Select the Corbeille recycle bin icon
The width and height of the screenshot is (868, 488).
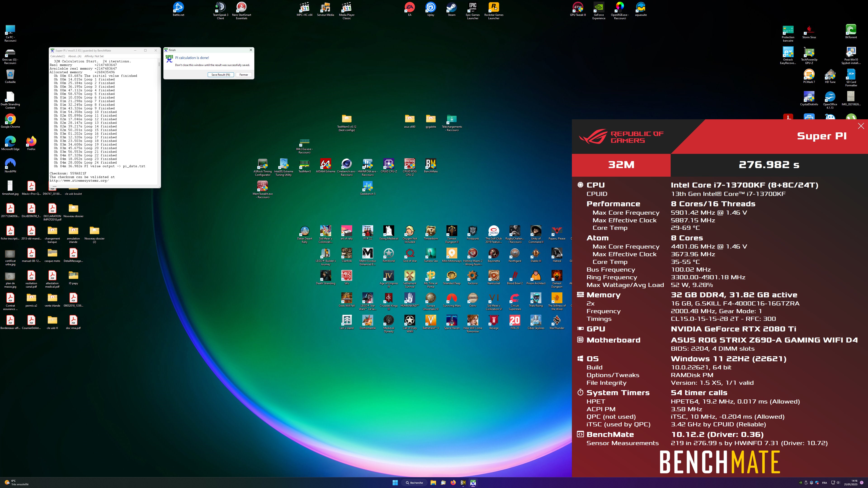click(10, 76)
